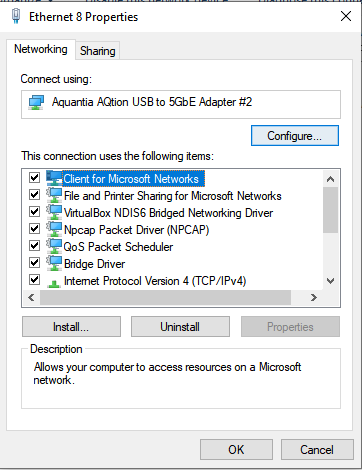Open adapter settings with Configure button
Image resolution: width=362 pixels, height=470 pixels.
point(295,136)
